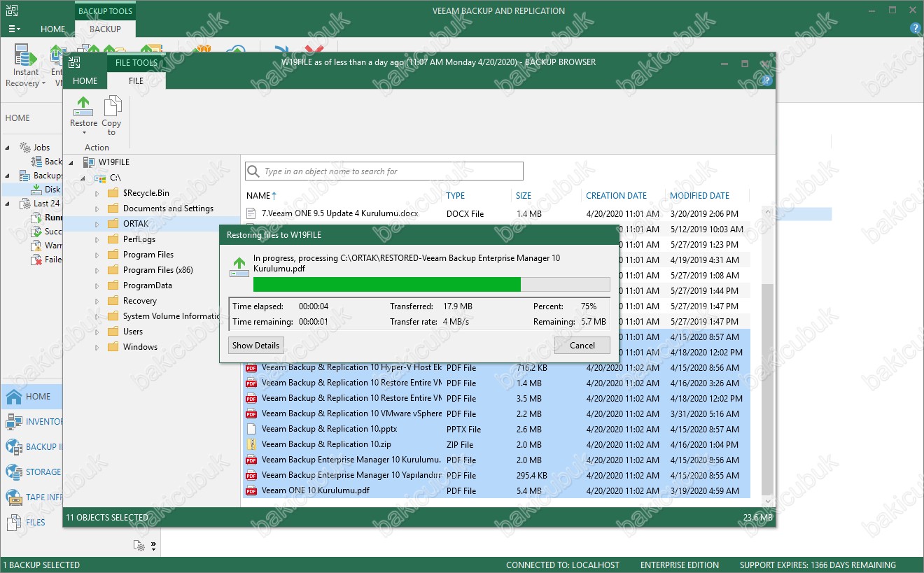Click docx icon of 7.Veeam ONE 9.5 Update 4
The width and height of the screenshot is (924, 573).
tap(251, 213)
